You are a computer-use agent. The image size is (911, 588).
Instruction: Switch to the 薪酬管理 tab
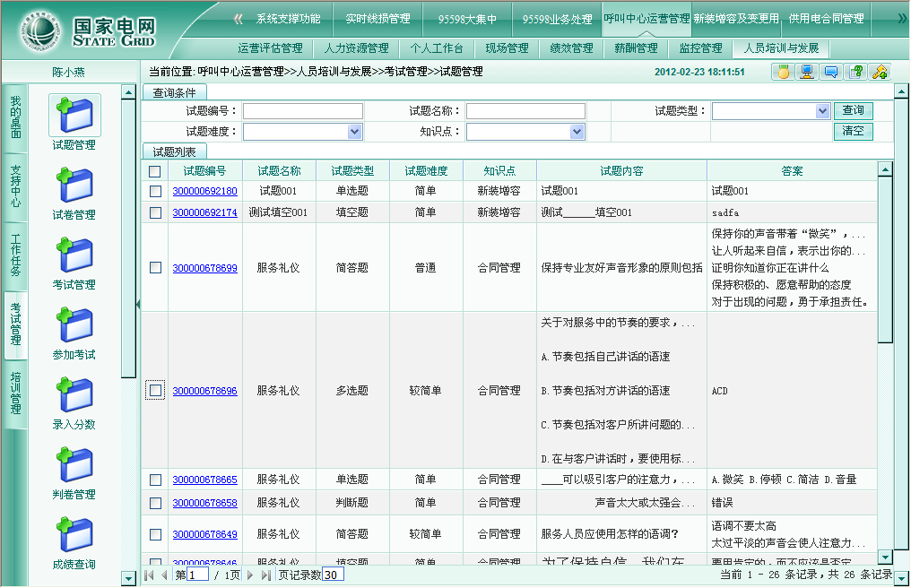[636, 48]
